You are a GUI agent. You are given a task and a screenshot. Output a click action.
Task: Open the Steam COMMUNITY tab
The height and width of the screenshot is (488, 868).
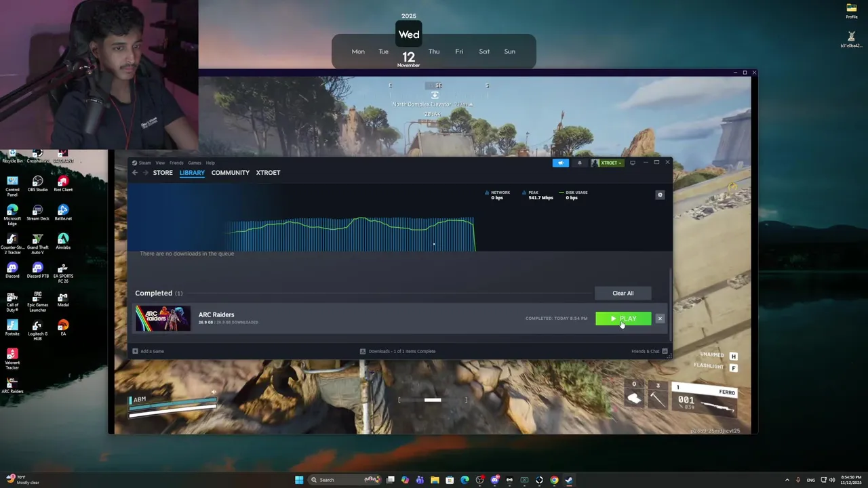[231, 172]
